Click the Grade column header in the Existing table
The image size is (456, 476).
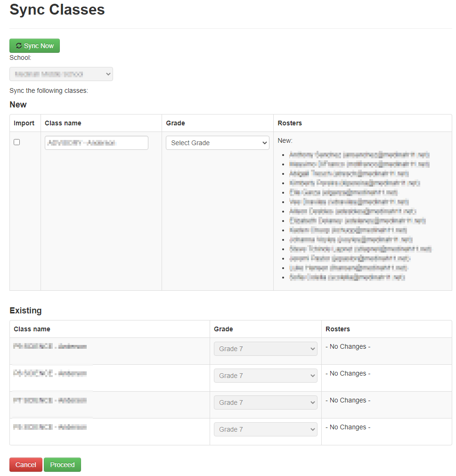[x=223, y=329]
